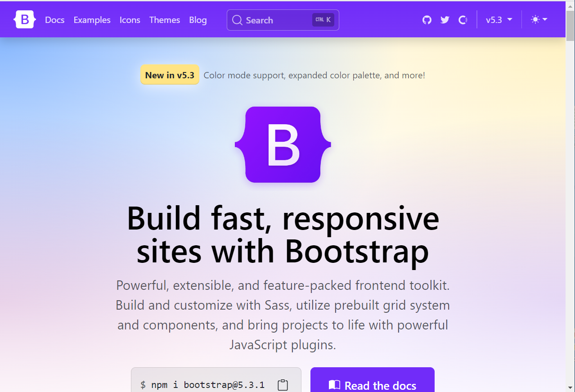Click the Search input field
The width and height of the screenshot is (575, 392).
click(283, 20)
